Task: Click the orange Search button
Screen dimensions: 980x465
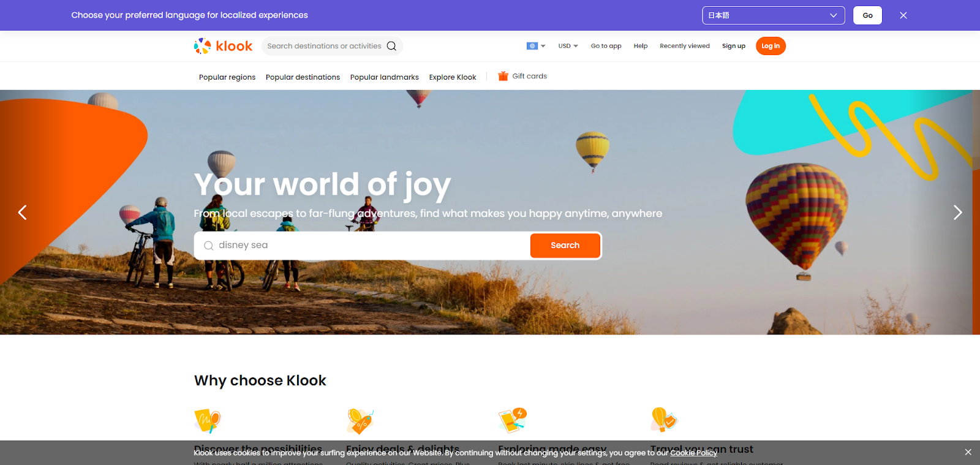Action: (x=565, y=245)
